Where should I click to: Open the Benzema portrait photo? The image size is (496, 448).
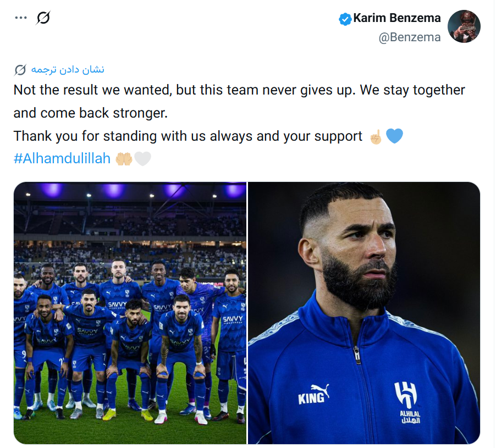[363, 312]
